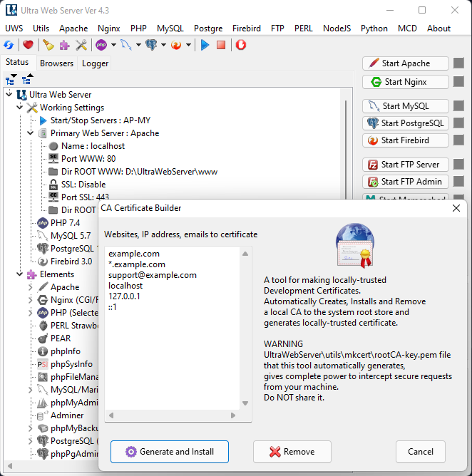This screenshot has height=476, width=472.
Task: Switch to the Browsers tab
Action: [57, 63]
